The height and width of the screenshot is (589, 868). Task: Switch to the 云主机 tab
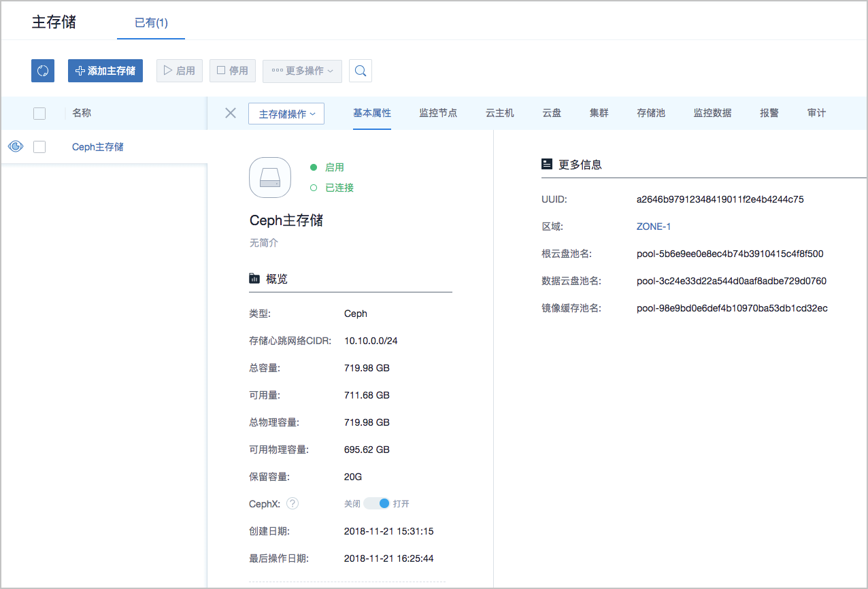pyautogui.click(x=500, y=113)
